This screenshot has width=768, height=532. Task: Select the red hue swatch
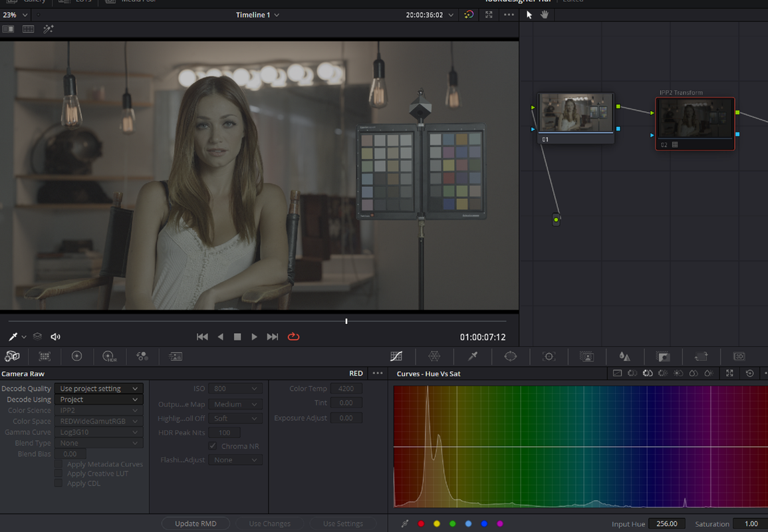(421, 523)
